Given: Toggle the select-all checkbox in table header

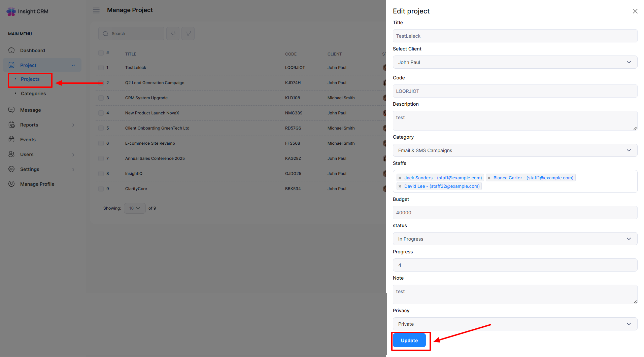Looking at the screenshot, I should pyautogui.click(x=101, y=53).
